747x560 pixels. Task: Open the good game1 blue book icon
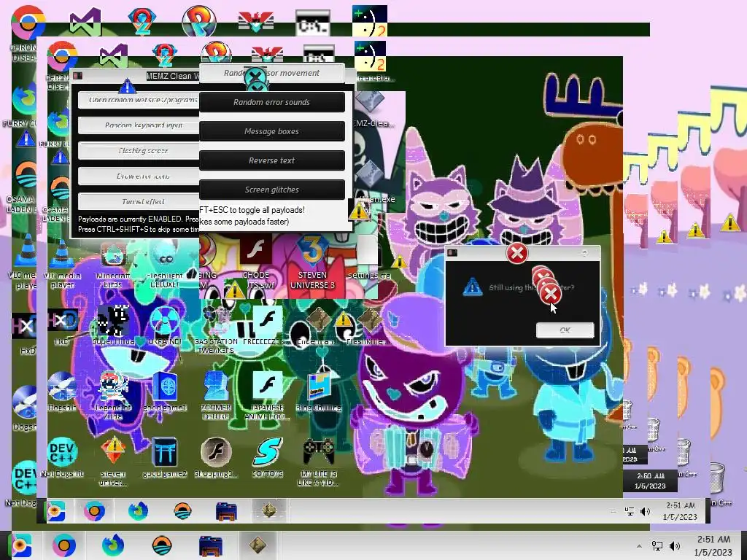tap(165, 392)
